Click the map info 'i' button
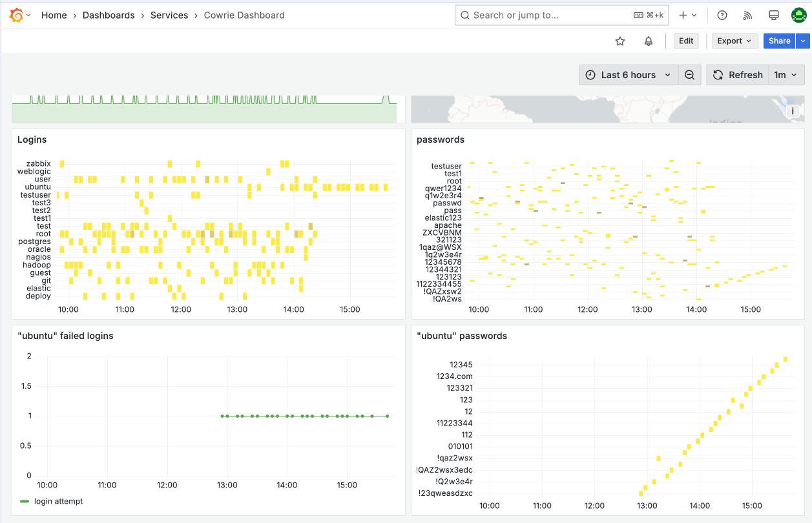The image size is (812, 523). point(793,111)
